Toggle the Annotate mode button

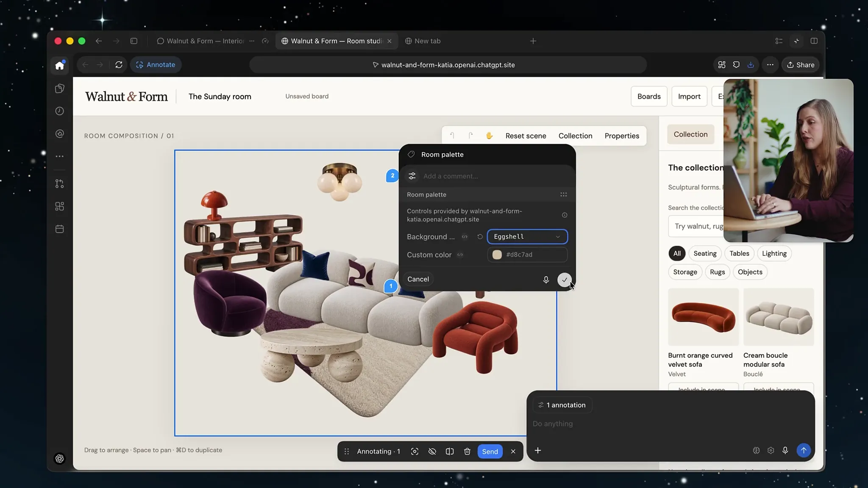156,65
